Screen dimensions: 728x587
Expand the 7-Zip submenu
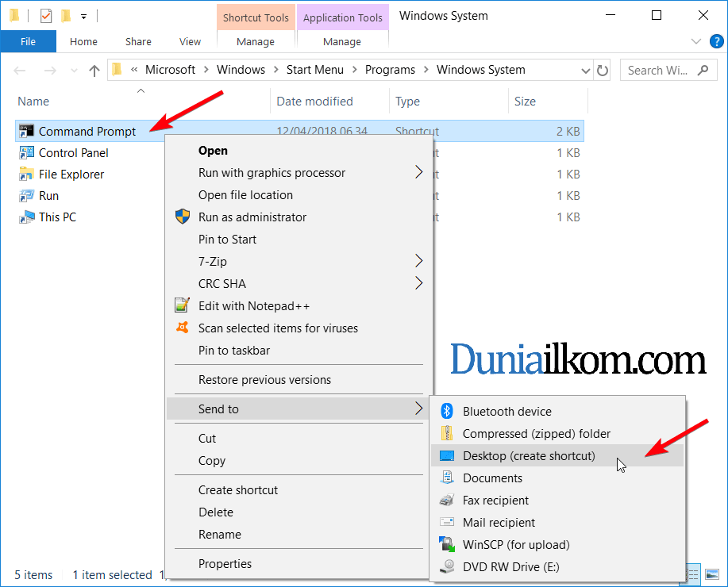418,261
